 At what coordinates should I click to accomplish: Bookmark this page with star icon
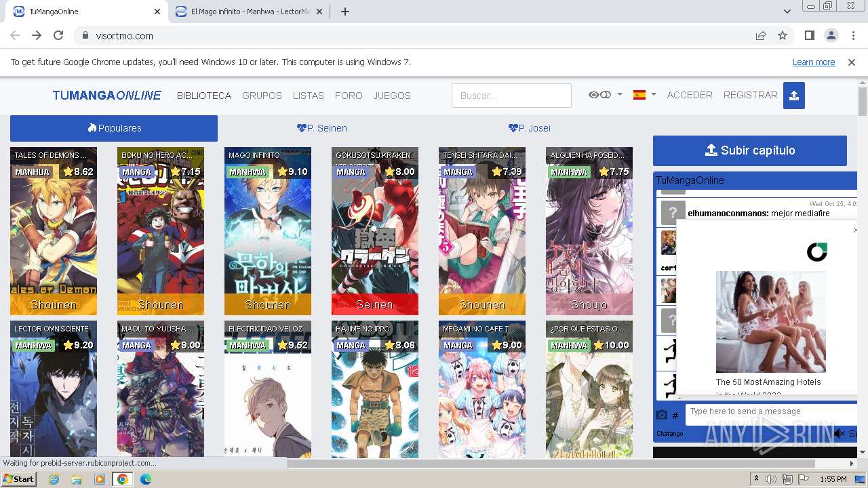coord(783,36)
